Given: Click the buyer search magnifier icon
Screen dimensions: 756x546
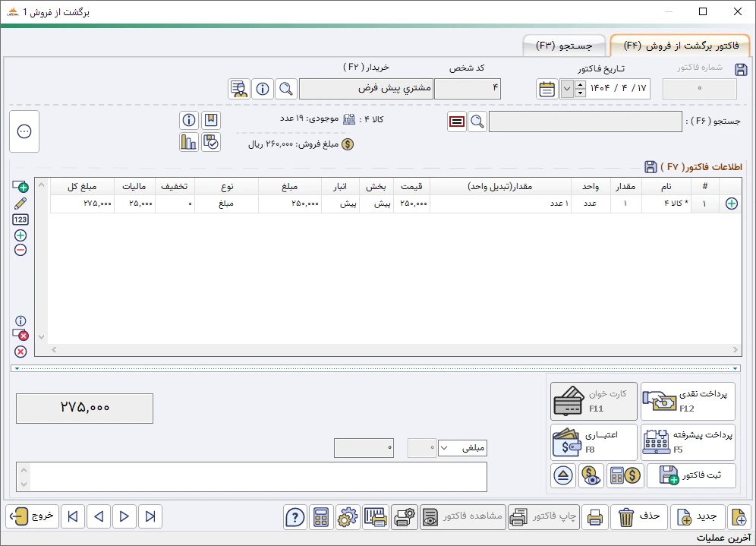Looking at the screenshot, I should tap(286, 90).
